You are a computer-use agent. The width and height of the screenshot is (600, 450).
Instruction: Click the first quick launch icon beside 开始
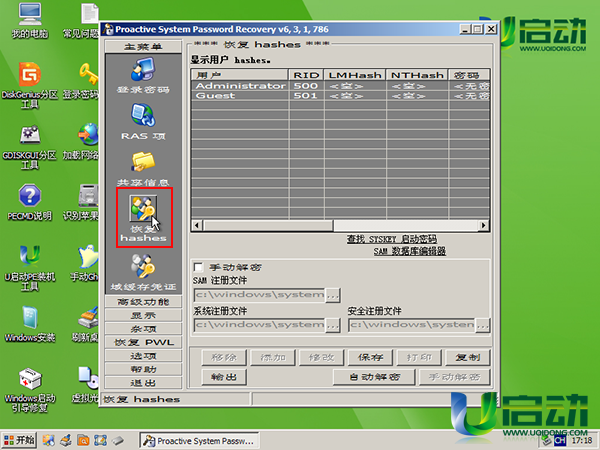[x=48, y=440]
